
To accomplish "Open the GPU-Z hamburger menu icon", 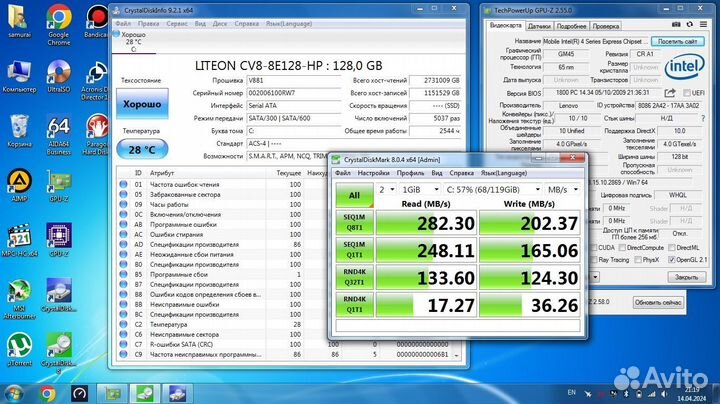I will (703, 24).
